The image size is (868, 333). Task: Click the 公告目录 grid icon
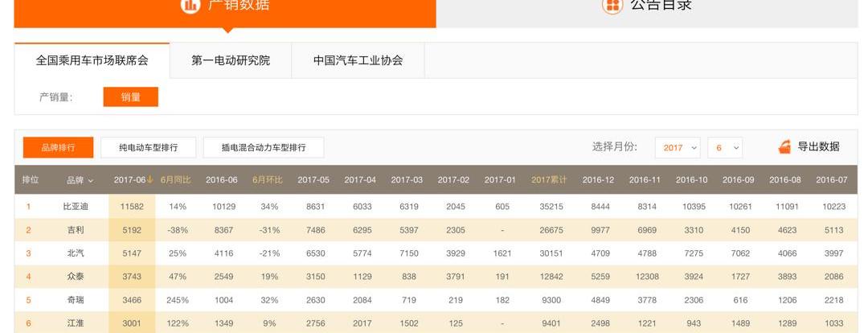(612, 5)
